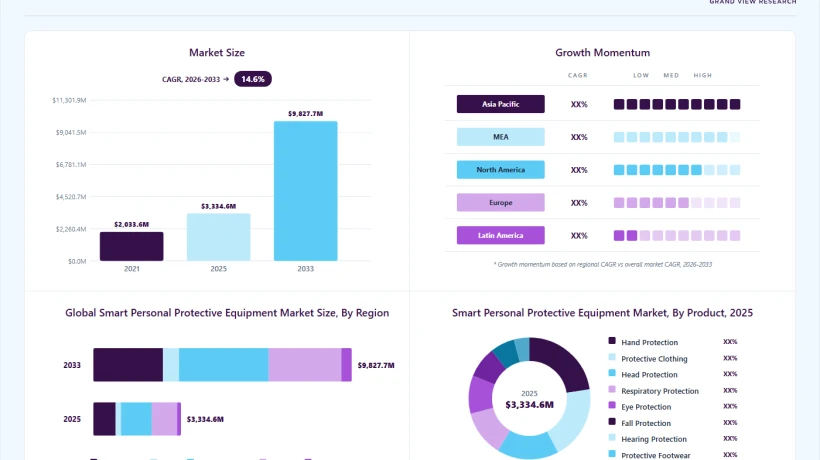Click the $9,827.7M label beside the 2033 stacked bar
Viewport: 820px width, 460px height.
pos(376,365)
